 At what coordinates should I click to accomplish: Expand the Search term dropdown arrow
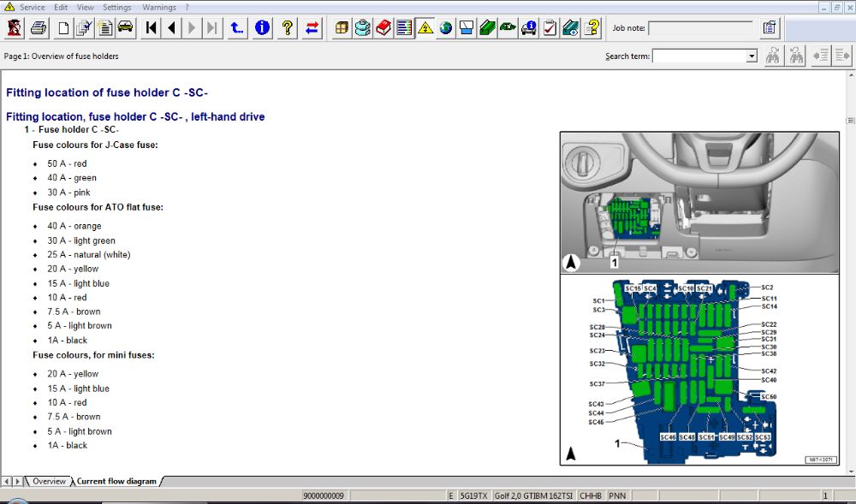coord(752,56)
